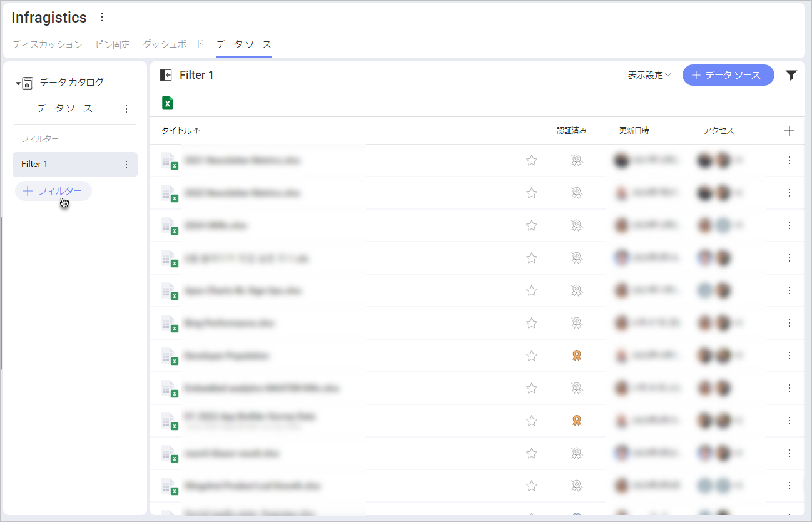Click the second orange certified badge
The width and height of the screenshot is (812, 522).
[577, 421]
